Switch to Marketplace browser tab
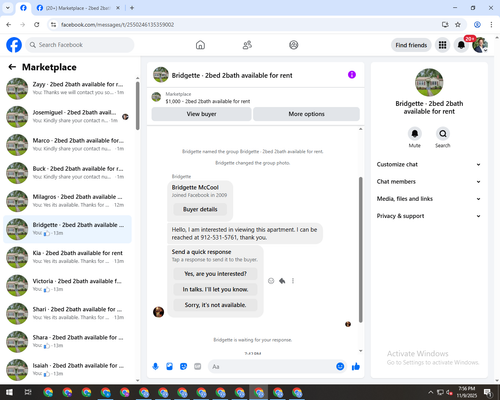The height and width of the screenshot is (400, 500). [x=78, y=8]
